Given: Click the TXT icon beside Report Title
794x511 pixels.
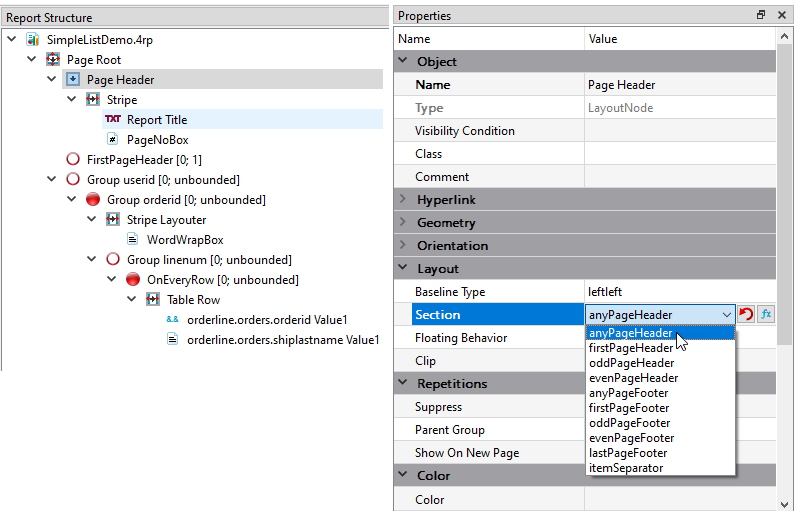Looking at the screenshot, I should point(112,120).
